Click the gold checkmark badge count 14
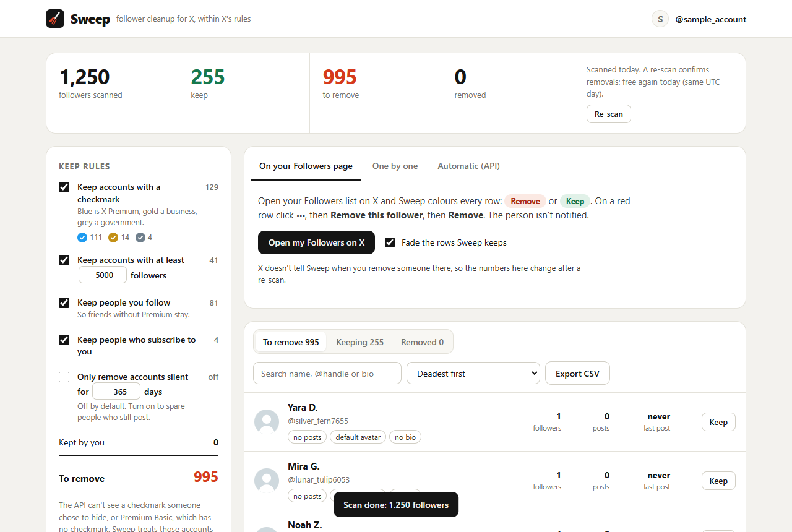792x532 pixels. (119, 238)
